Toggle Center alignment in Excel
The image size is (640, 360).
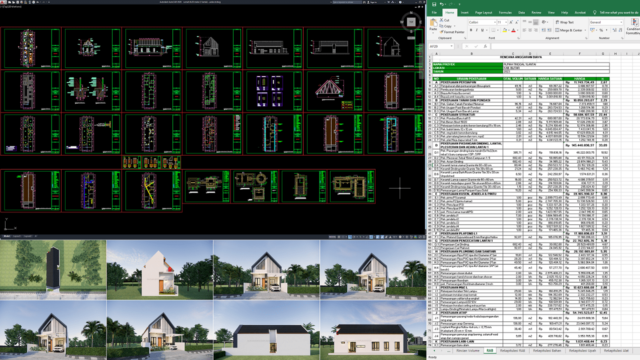[x=530, y=30]
